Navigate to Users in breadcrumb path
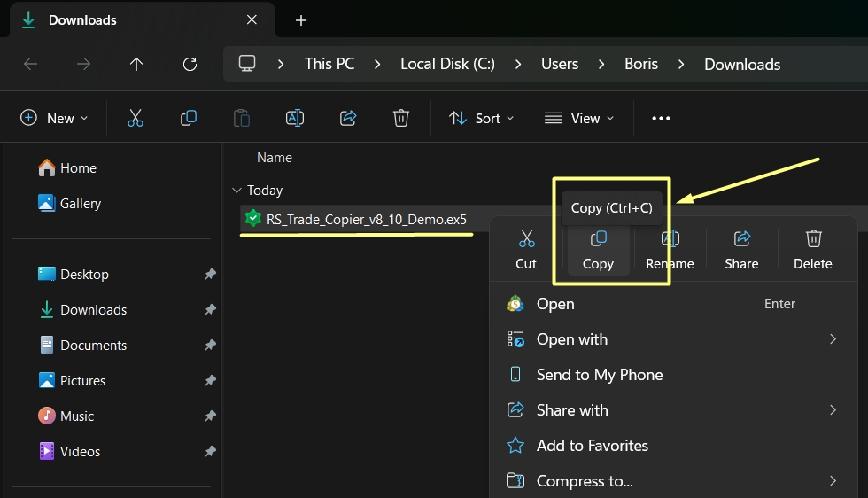Viewport: 868px width, 498px height. [559, 64]
